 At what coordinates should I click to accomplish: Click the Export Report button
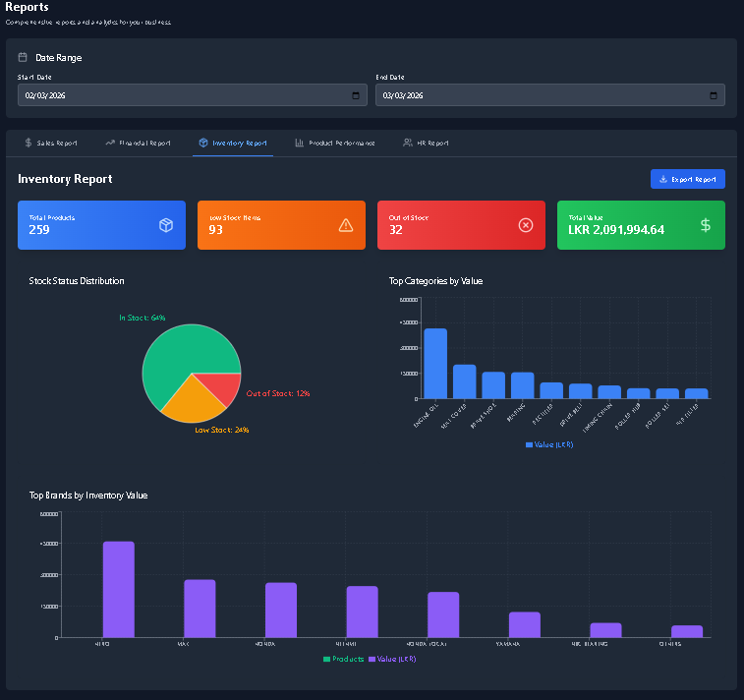688,179
